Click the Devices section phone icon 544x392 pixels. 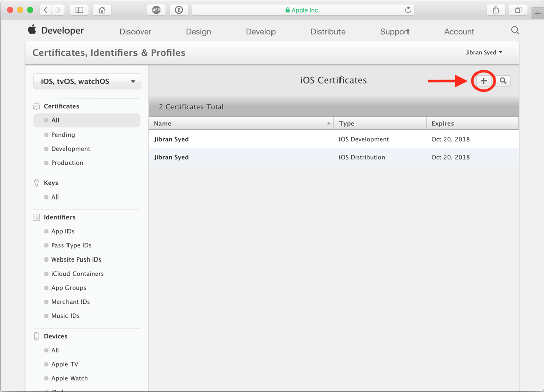point(36,336)
